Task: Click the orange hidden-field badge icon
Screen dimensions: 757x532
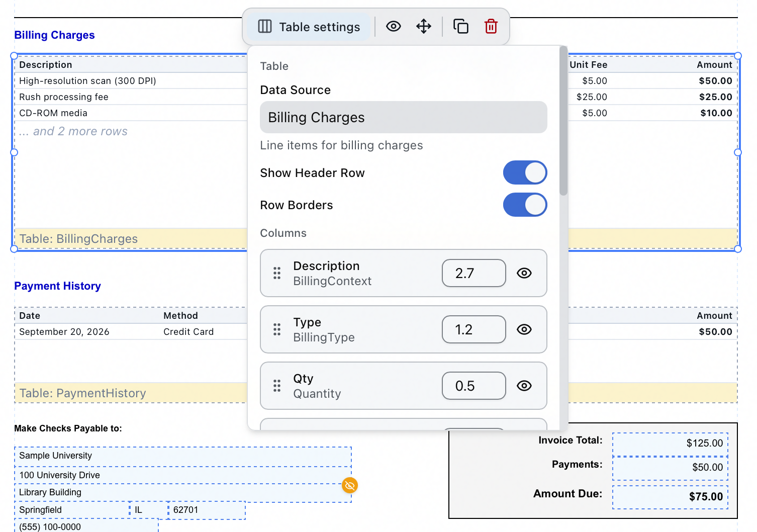Action: 350,485
